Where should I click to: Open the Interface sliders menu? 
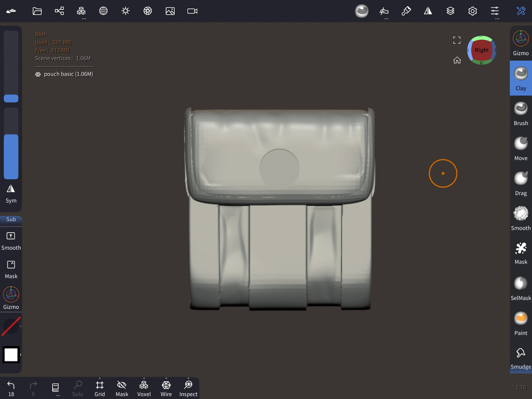(495, 11)
